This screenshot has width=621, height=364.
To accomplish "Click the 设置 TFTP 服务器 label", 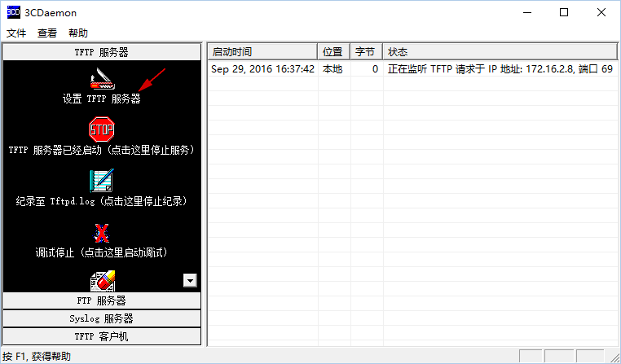I will 102,99.
